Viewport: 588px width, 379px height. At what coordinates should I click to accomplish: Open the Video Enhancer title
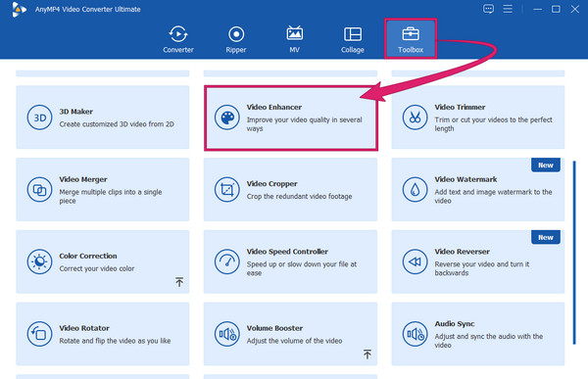pyautogui.click(x=274, y=107)
